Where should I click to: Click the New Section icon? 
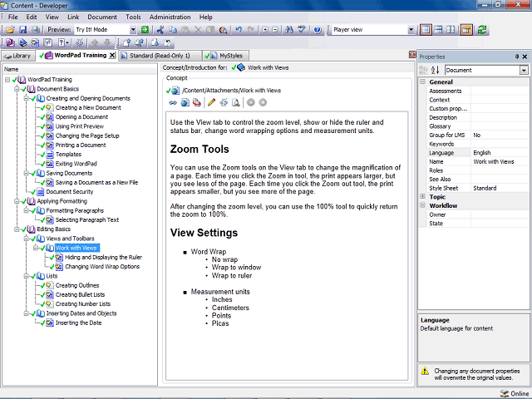point(22,42)
